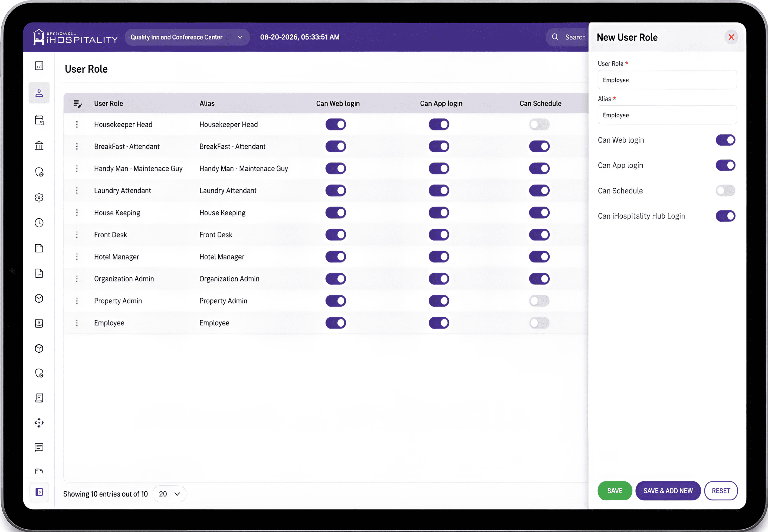Open the entries-per-page dropdown showing 20
The image size is (768, 532).
pos(169,494)
